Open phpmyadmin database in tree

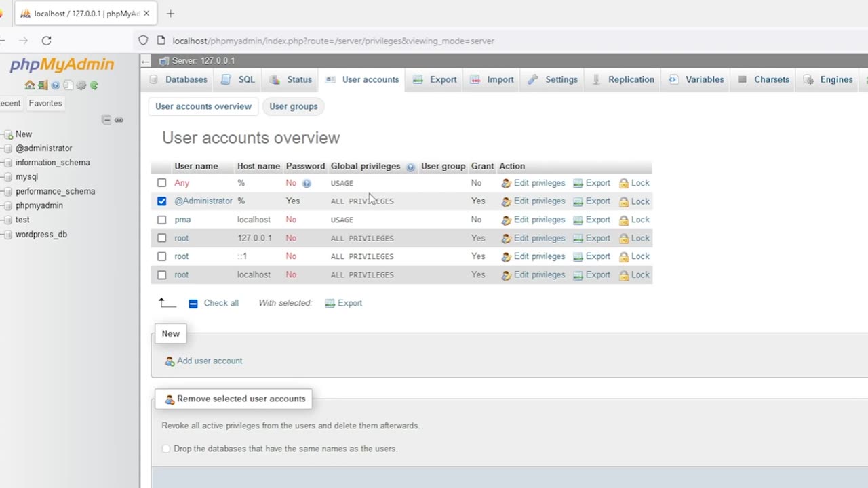39,205
